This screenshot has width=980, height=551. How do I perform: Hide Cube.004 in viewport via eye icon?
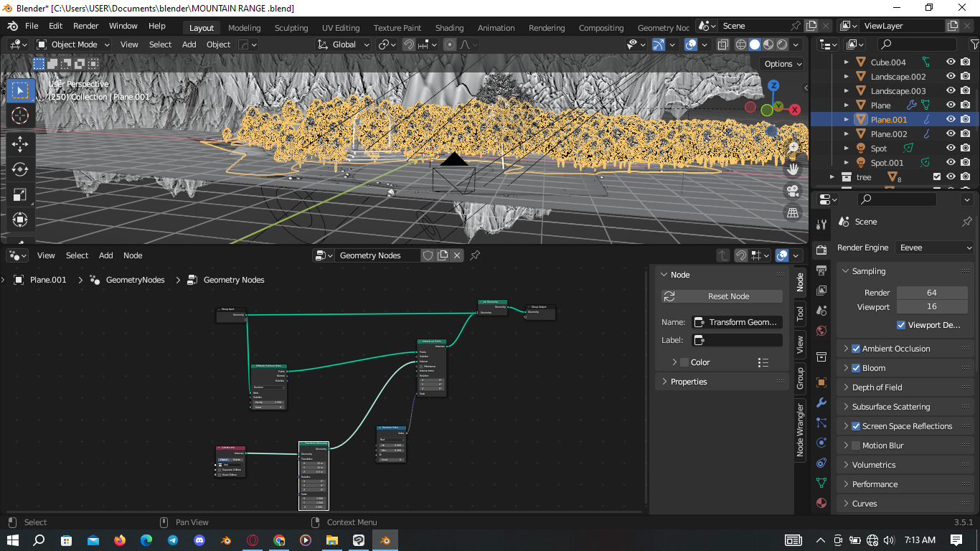click(x=951, y=62)
